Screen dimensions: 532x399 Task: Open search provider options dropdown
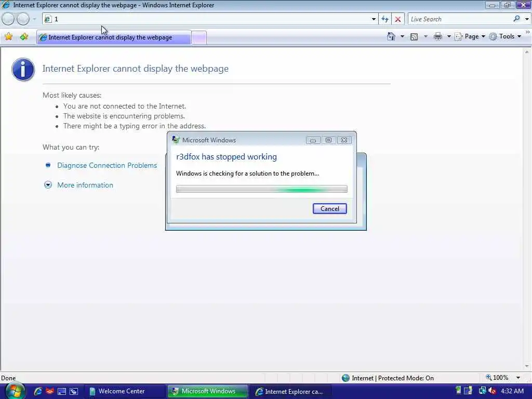[527, 19]
